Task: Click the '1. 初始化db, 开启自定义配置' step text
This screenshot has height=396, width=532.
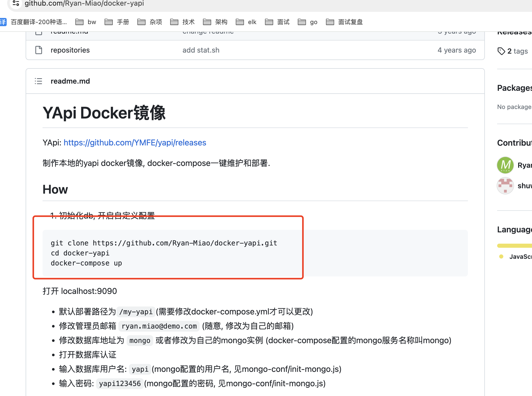Action: (x=103, y=215)
